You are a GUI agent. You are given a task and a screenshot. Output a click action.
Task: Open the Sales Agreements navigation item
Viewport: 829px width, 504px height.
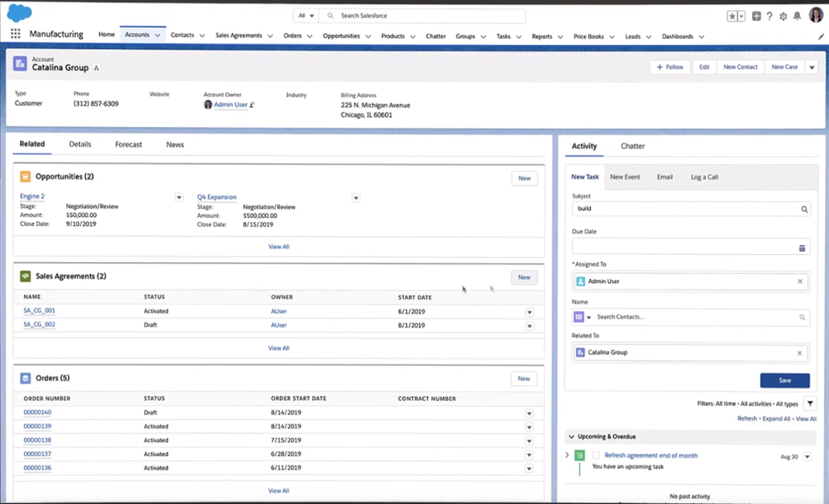tap(239, 35)
